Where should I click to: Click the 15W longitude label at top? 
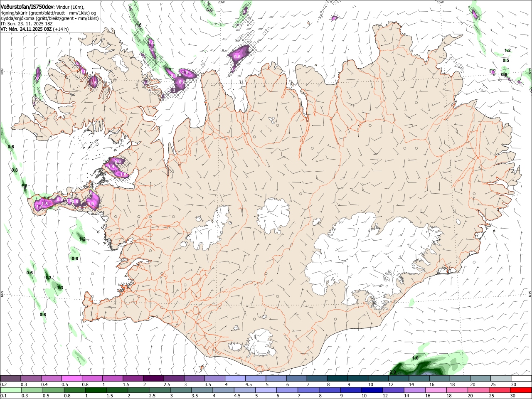click(440, 2)
